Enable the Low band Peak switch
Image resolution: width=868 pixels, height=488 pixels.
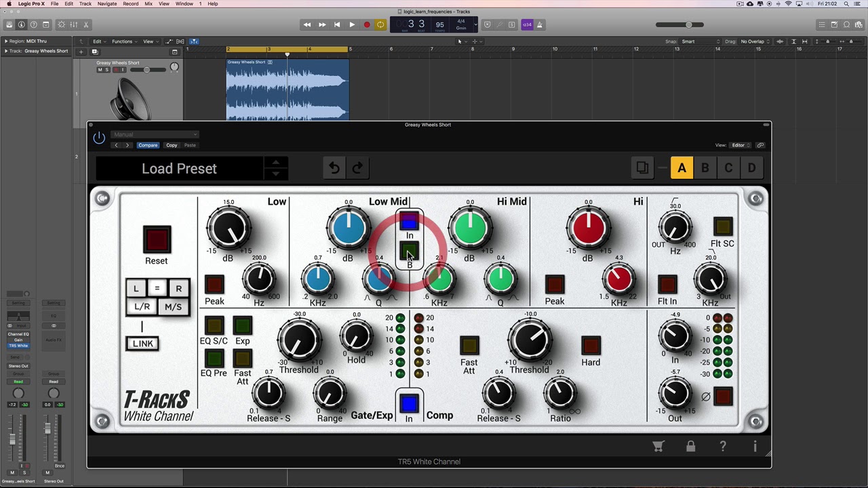click(214, 284)
